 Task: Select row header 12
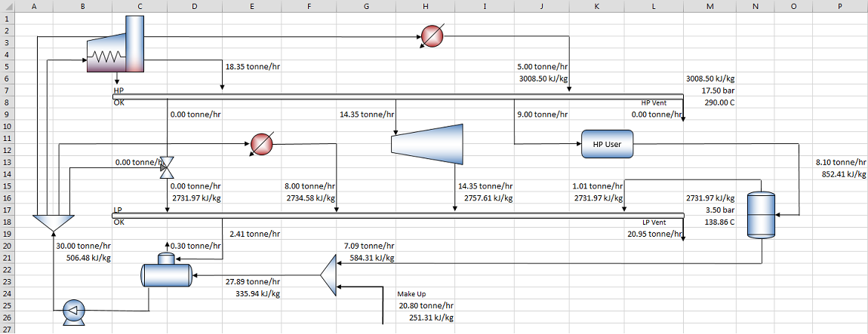(x=7, y=150)
